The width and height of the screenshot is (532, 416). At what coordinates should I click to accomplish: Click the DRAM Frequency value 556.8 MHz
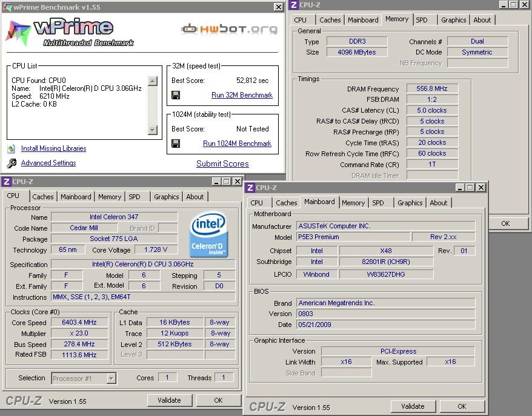click(432, 89)
